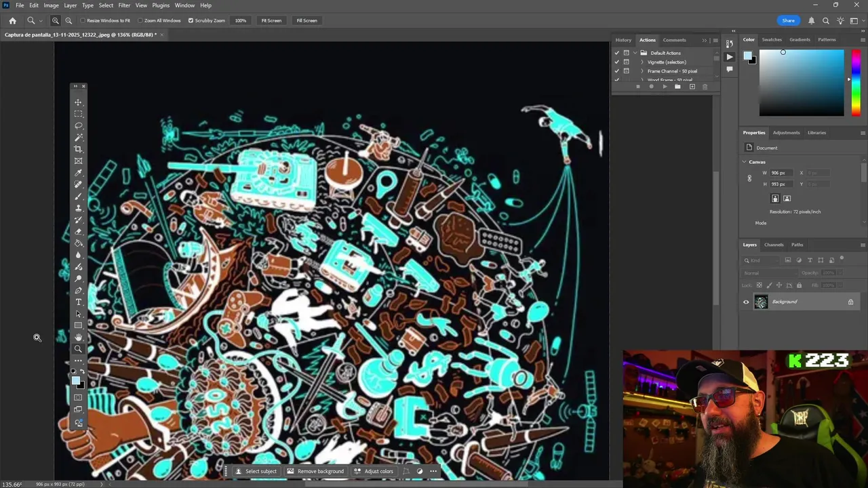Select the Rectangle shape tool
This screenshot has width=868, height=488.
pos(79,325)
